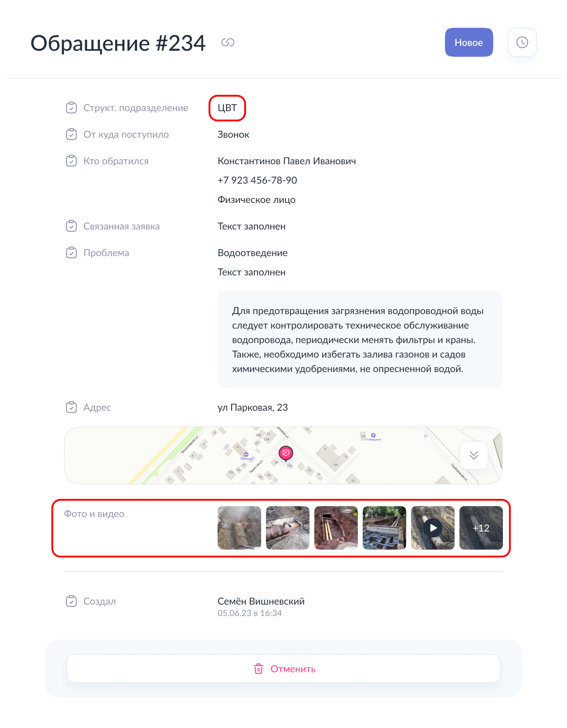Click clipboard icon beside Адрес
567x728 pixels.
click(71, 407)
